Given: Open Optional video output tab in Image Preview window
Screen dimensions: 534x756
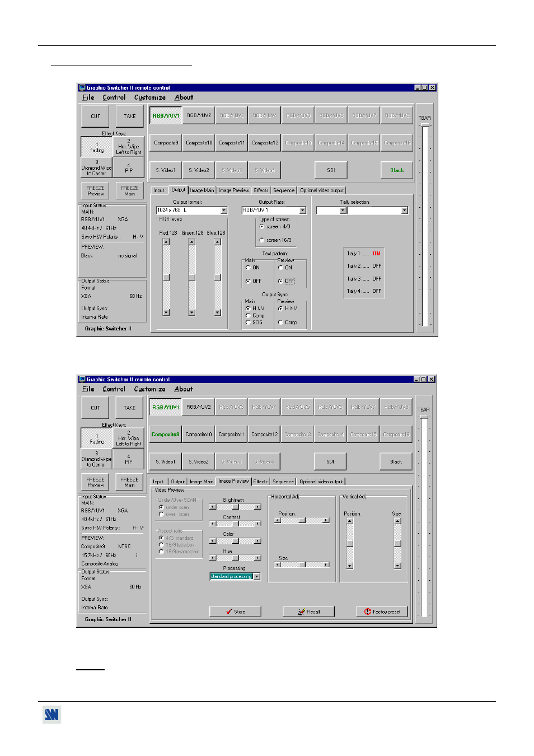Looking at the screenshot, I should point(321,482).
